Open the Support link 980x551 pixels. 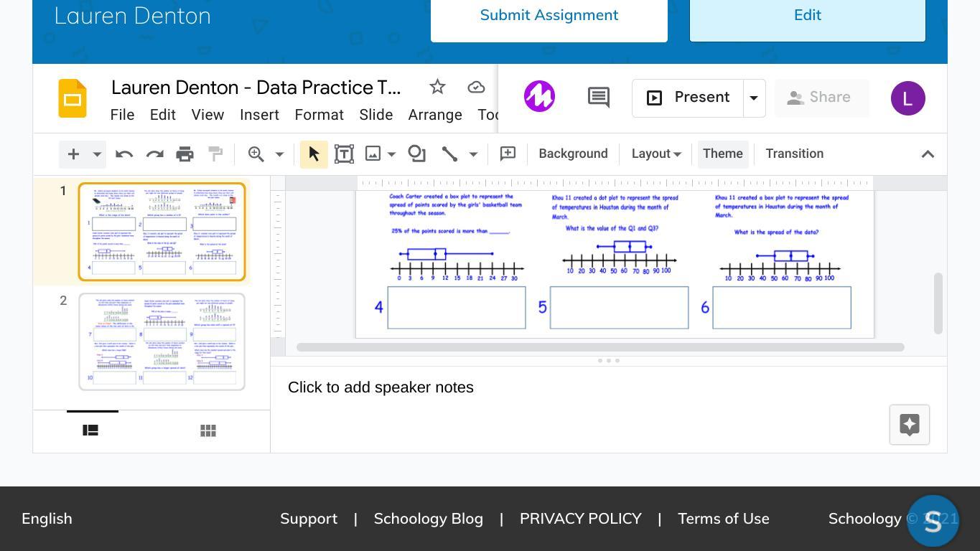[x=309, y=519]
